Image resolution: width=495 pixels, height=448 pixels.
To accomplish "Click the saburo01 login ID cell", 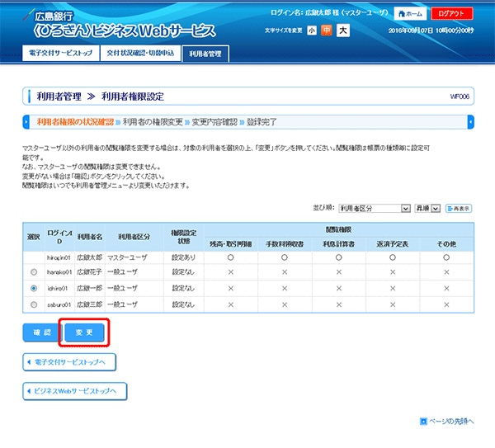I will (x=59, y=304).
